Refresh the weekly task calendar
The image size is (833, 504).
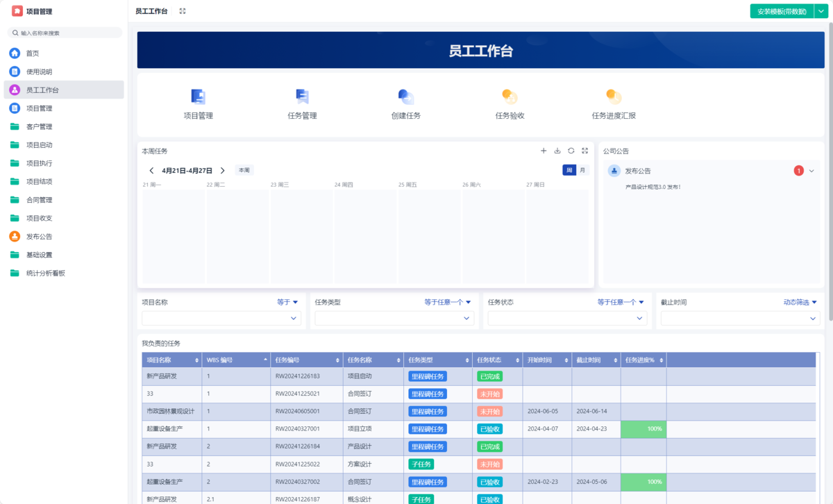571,151
